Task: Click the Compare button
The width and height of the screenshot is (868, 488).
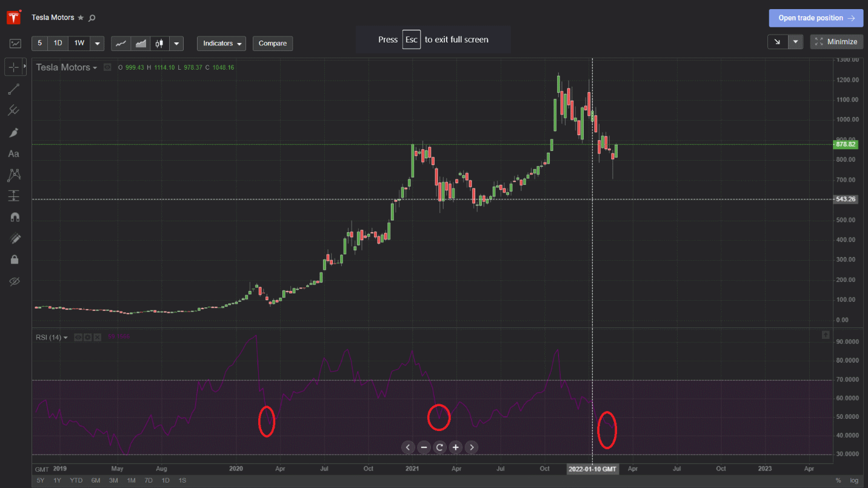Action: click(273, 43)
